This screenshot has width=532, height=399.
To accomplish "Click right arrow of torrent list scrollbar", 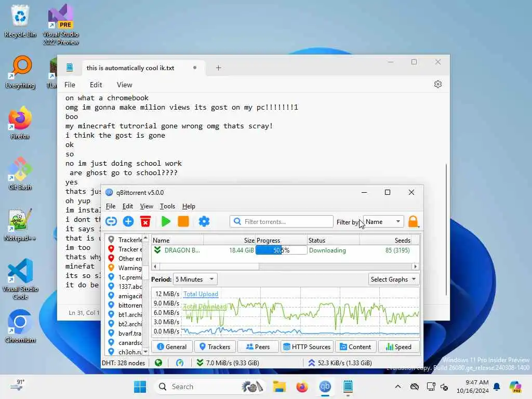I will tap(416, 267).
